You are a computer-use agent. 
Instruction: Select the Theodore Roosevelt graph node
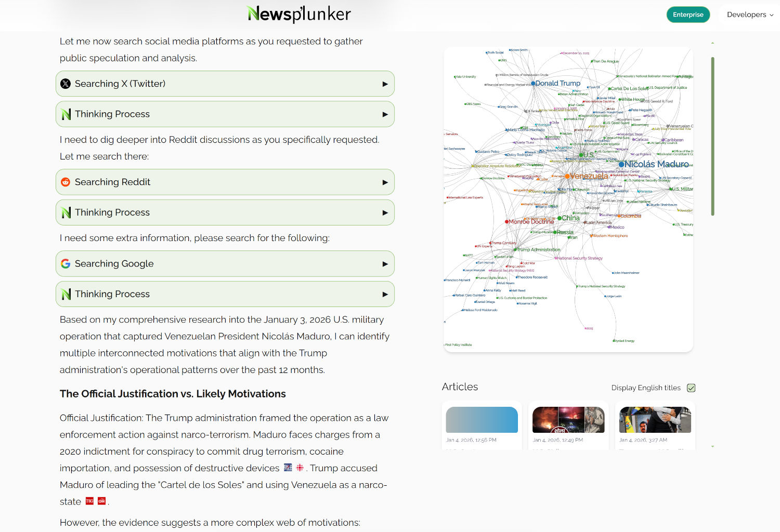(517, 277)
